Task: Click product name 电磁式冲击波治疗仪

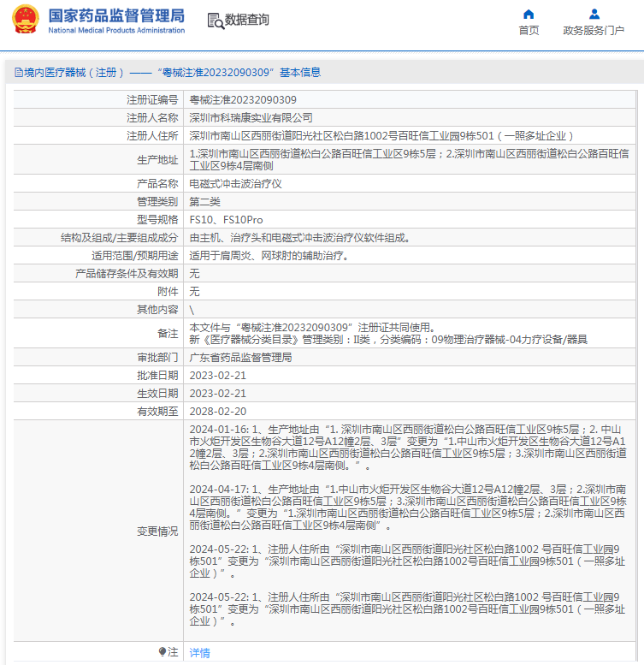Action: click(235, 184)
